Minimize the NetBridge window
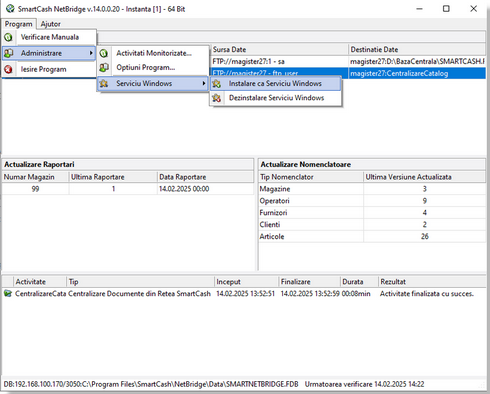This screenshot has height=394, width=490. tap(420, 9)
